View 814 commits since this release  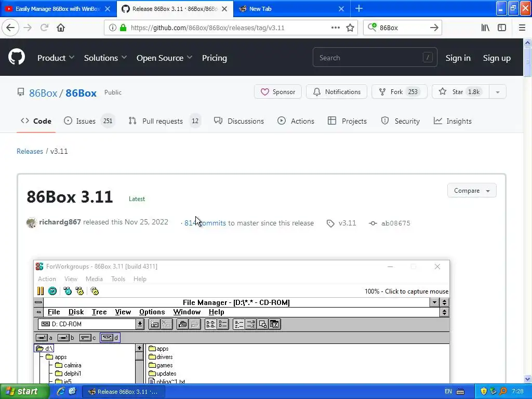click(x=205, y=223)
